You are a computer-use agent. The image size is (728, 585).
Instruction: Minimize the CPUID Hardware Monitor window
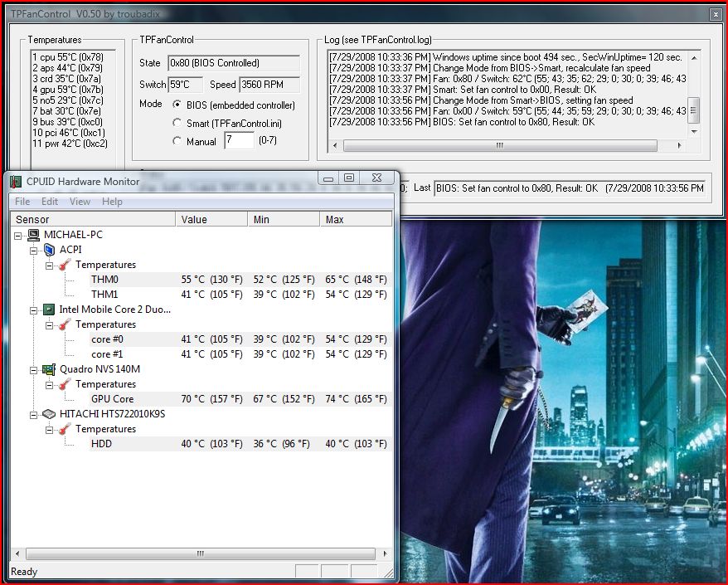[x=328, y=178]
